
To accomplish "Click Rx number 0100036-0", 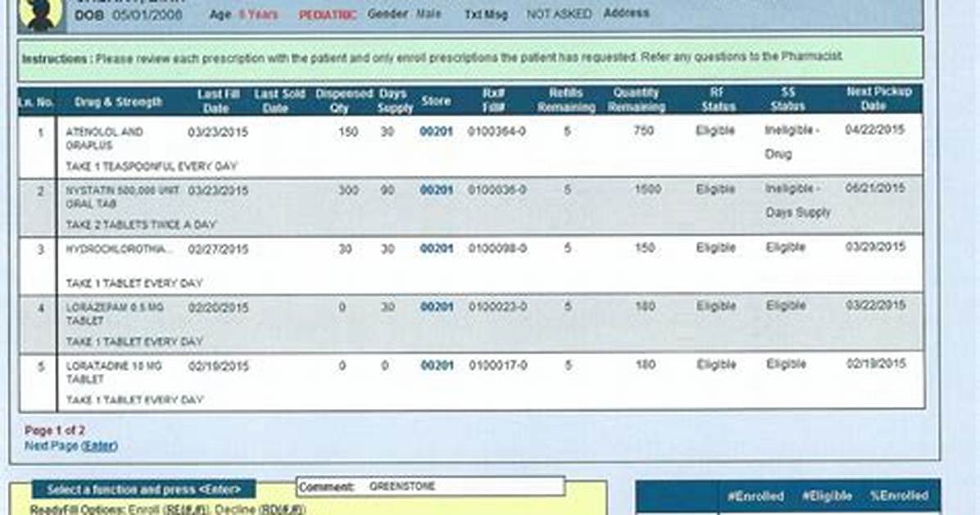I will (497, 190).
